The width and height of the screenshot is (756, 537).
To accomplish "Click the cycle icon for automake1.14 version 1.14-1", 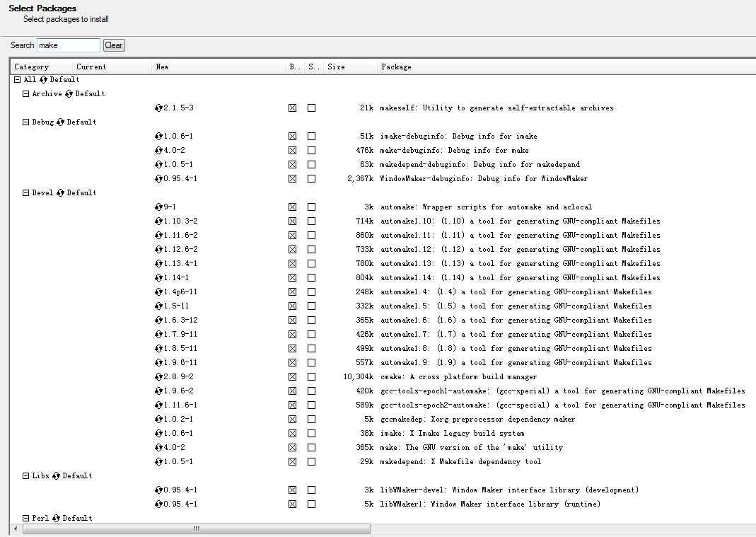I will [158, 277].
